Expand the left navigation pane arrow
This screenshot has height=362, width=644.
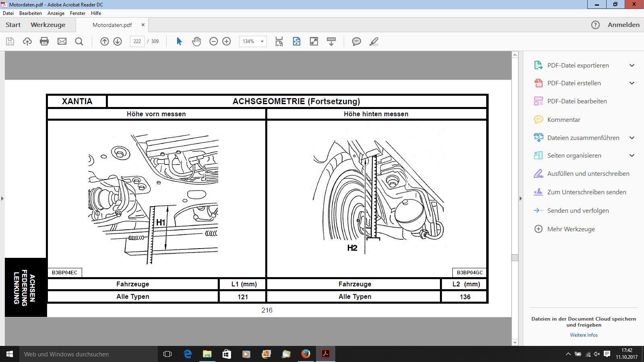pyautogui.click(x=2, y=198)
